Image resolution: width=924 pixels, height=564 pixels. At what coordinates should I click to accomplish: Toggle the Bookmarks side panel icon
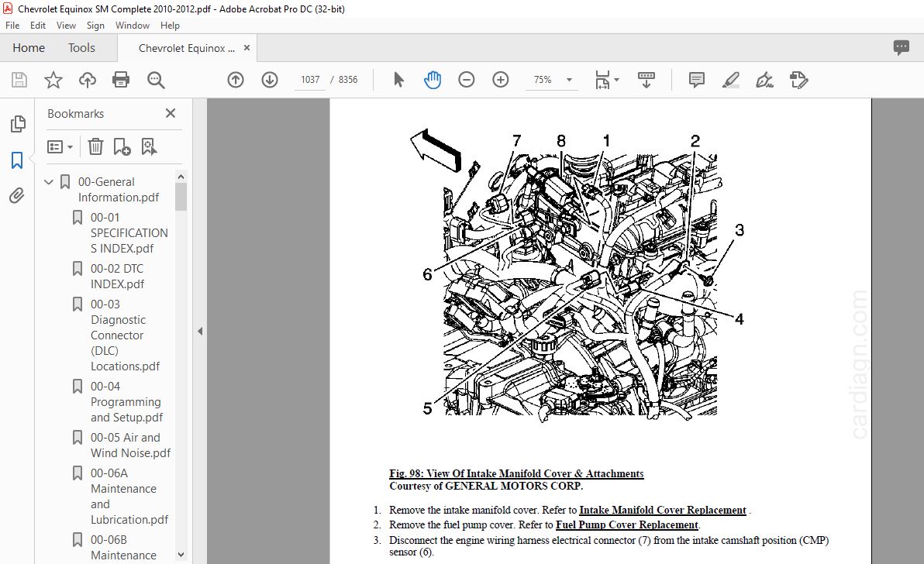(x=17, y=160)
